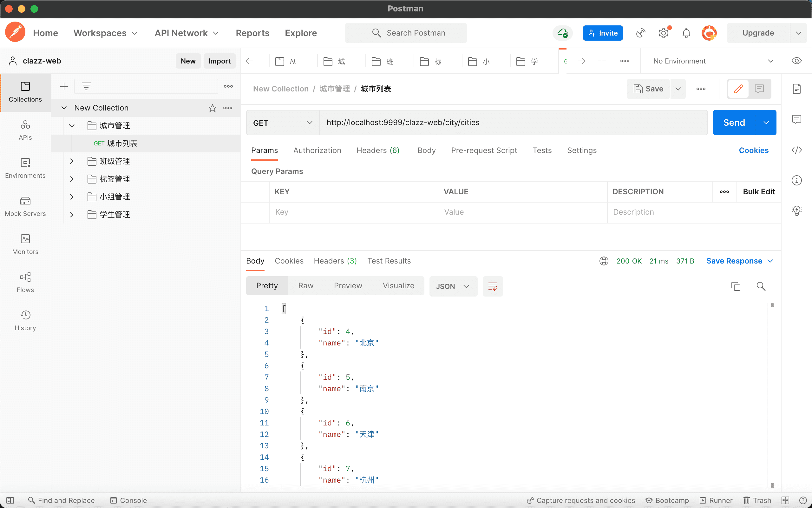The height and width of the screenshot is (508, 812).
Task: Open the Console in the status bar
Action: [x=128, y=500]
